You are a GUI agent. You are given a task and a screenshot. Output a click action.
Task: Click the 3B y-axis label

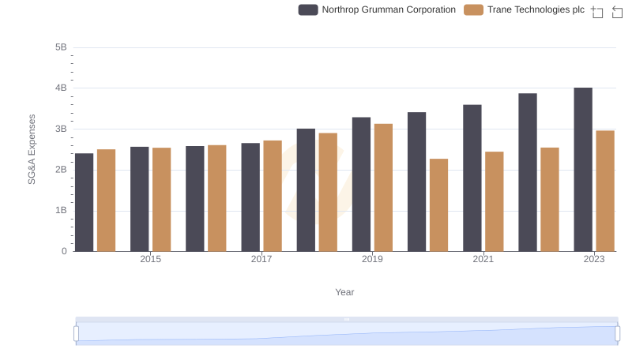click(61, 129)
